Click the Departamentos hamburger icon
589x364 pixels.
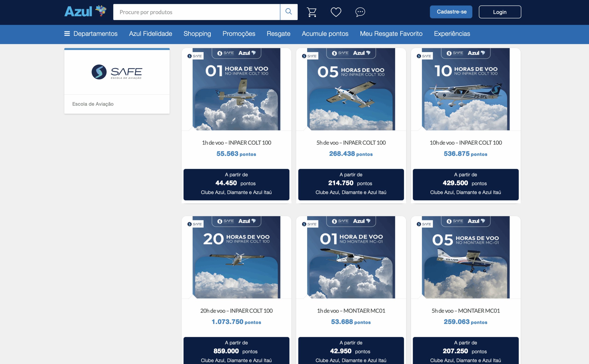click(67, 34)
